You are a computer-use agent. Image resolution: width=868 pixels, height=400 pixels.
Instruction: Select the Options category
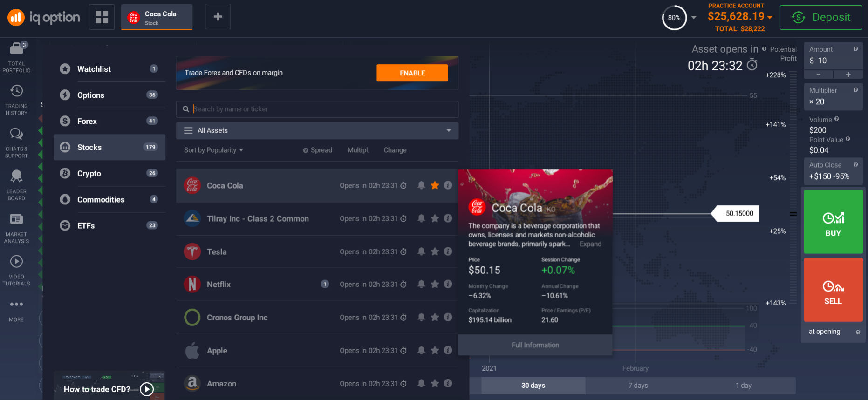[109, 95]
